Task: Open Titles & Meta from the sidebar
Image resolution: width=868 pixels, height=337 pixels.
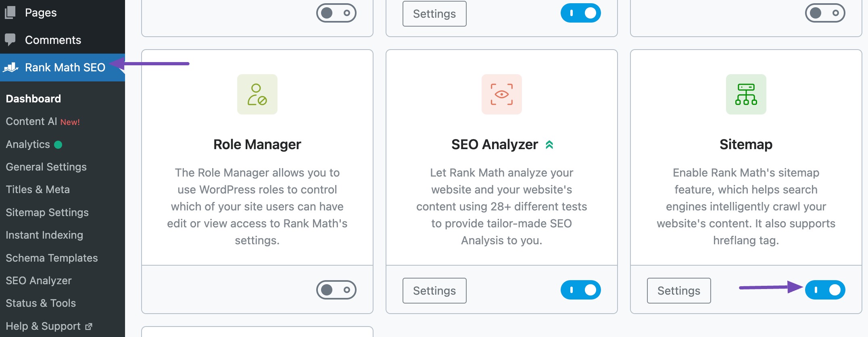Action: 38,189
